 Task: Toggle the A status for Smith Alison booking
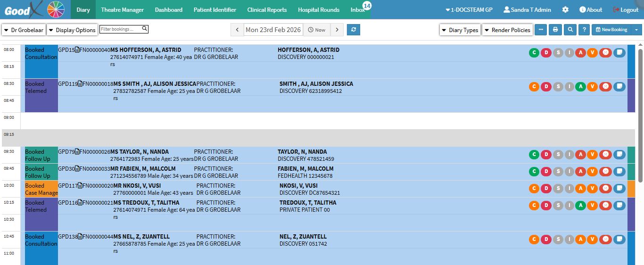tap(581, 86)
